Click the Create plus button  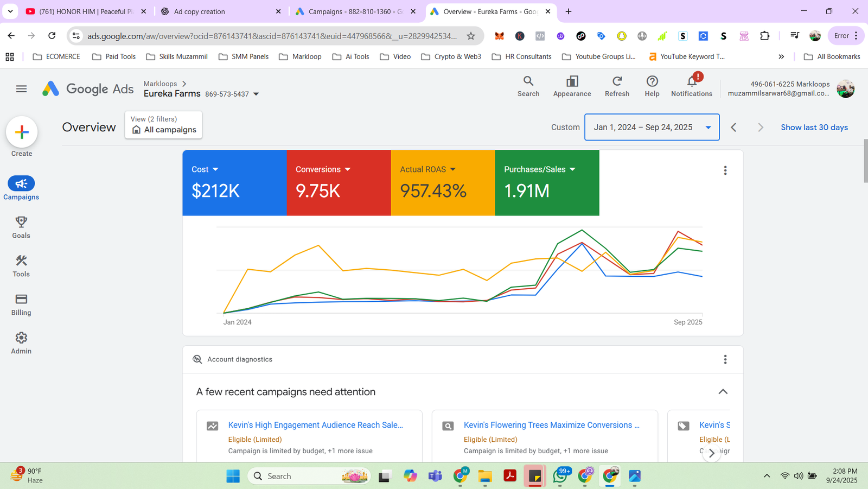pyautogui.click(x=22, y=131)
